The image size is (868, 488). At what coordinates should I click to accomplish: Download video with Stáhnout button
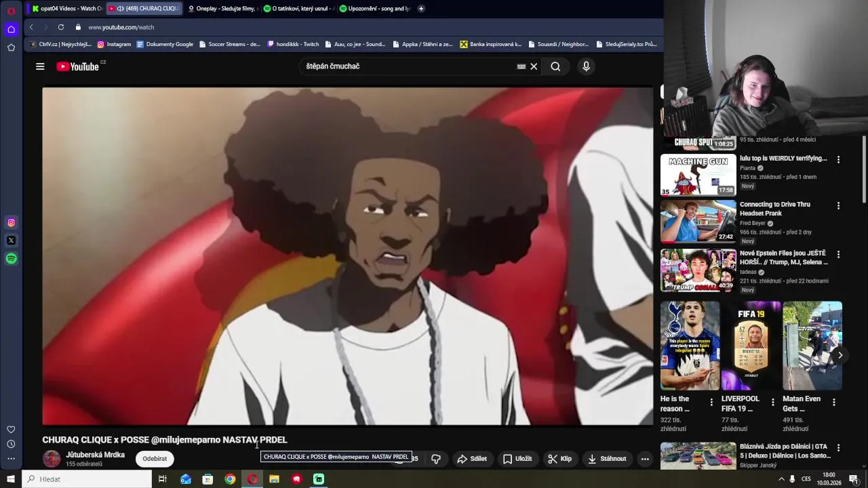click(x=607, y=459)
